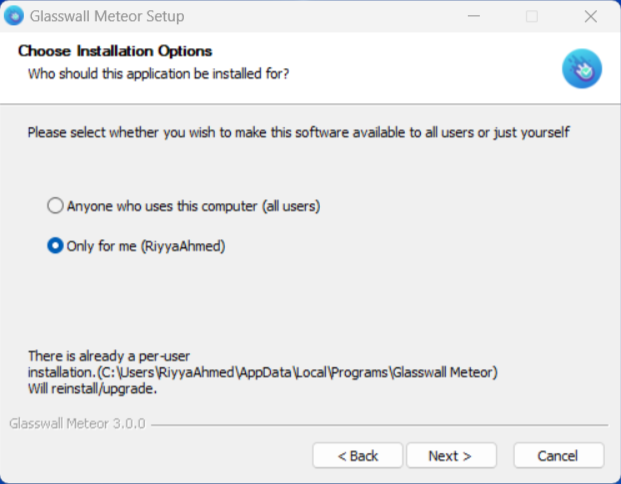This screenshot has width=621, height=484.
Task: Click the blue meteor logo in header
Action: click(581, 68)
